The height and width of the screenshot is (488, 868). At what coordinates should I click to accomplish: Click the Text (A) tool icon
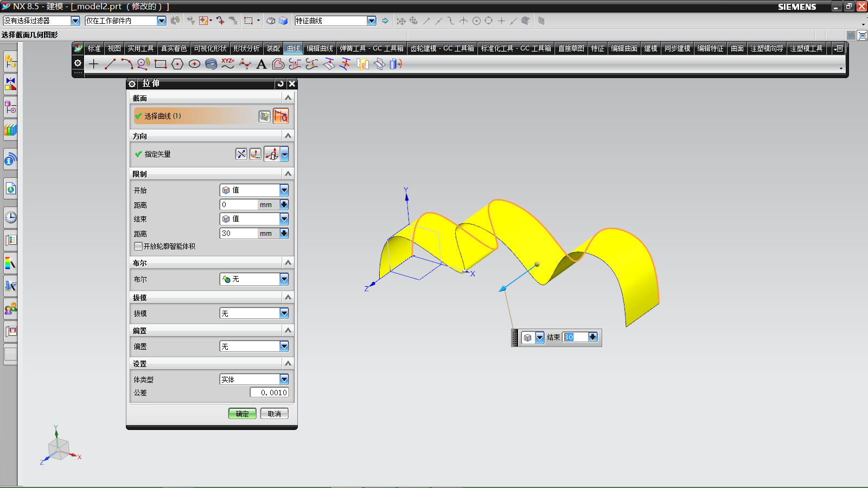point(261,64)
